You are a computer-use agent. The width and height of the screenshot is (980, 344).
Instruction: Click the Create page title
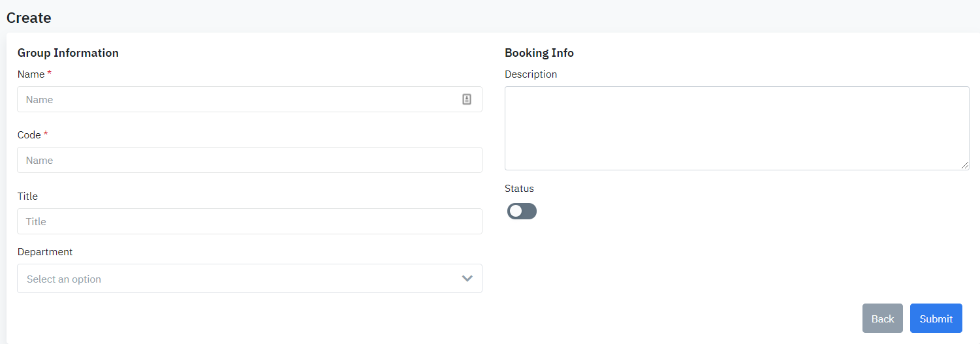pos(29,18)
